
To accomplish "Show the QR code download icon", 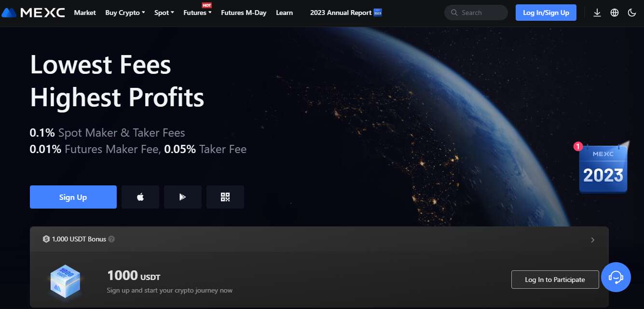I will (225, 197).
